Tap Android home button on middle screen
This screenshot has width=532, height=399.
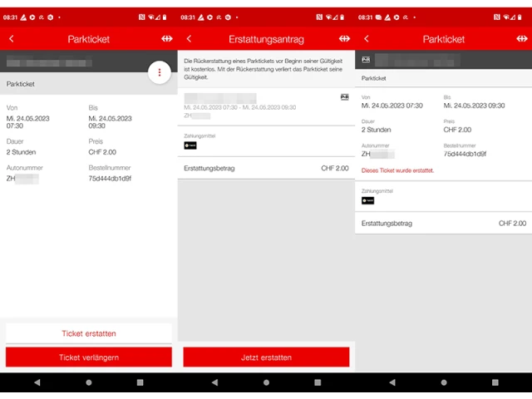pyautogui.click(x=266, y=382)
